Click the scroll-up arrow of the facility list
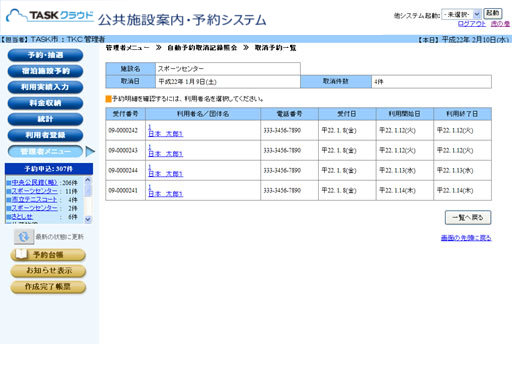The height and width of the screenshot is (384, 512). coord(88,180)
